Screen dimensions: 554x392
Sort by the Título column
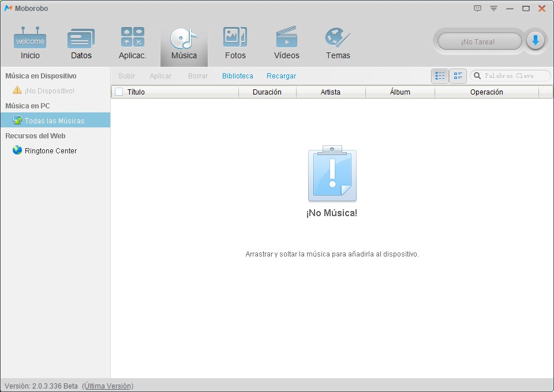coord(175,92)
